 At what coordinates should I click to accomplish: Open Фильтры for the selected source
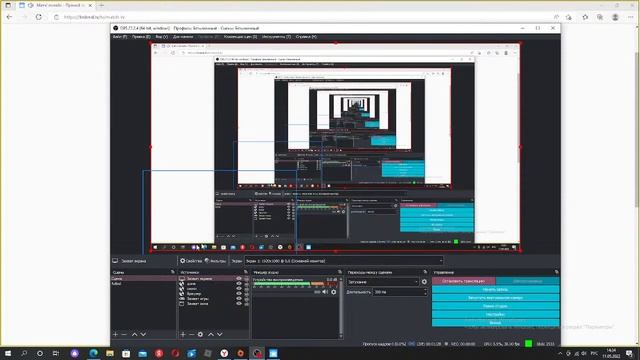click(216, 261)
